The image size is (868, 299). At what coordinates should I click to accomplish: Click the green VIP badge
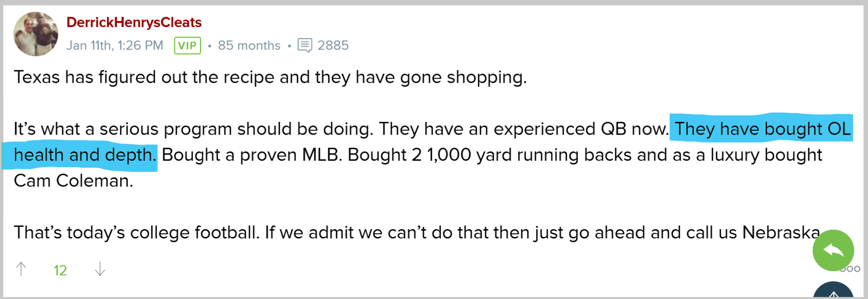point(187,46)
